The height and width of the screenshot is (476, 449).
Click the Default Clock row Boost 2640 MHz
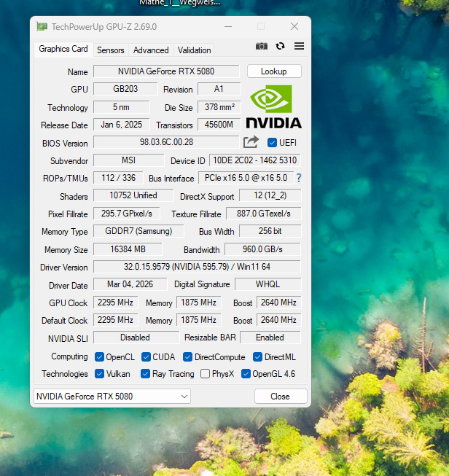(x=278, y=320)
